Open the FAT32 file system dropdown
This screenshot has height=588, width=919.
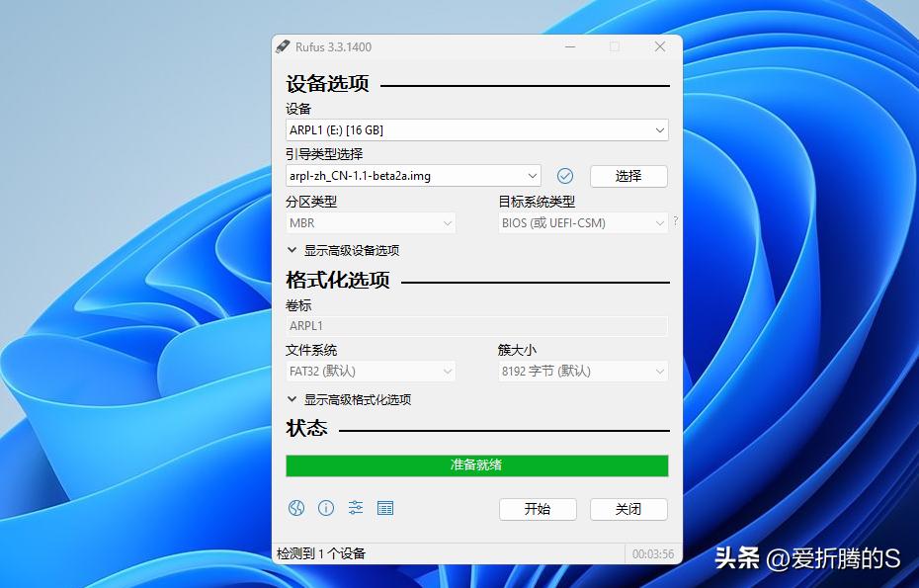coord(371,371)
